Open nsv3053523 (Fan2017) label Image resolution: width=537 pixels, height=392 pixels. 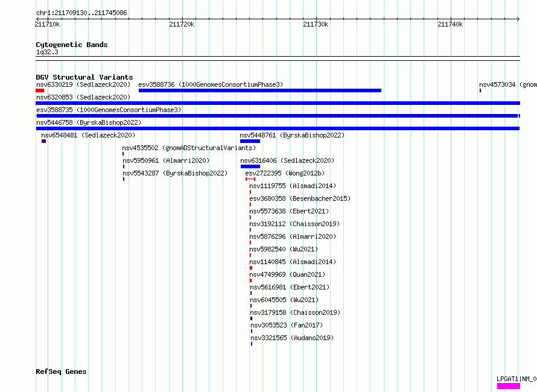pyautogui.click(x=287, y=325)
